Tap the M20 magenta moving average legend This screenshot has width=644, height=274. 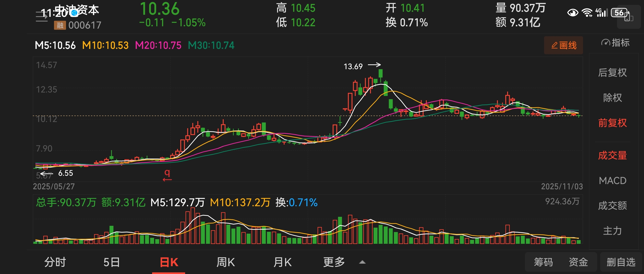point(158,45)
